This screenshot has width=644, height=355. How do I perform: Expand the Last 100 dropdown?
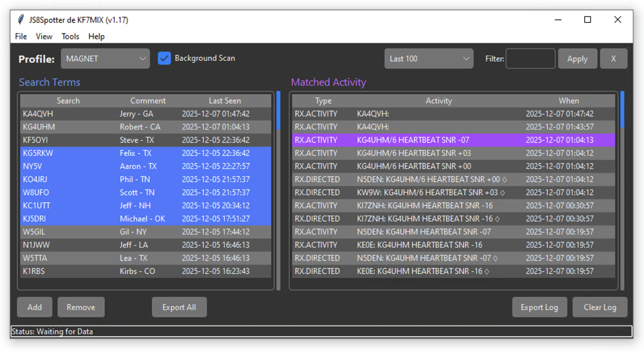429,59
